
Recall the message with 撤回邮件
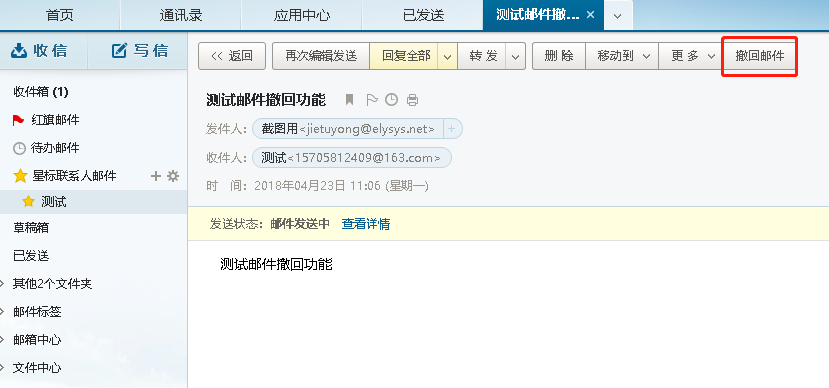760,56
